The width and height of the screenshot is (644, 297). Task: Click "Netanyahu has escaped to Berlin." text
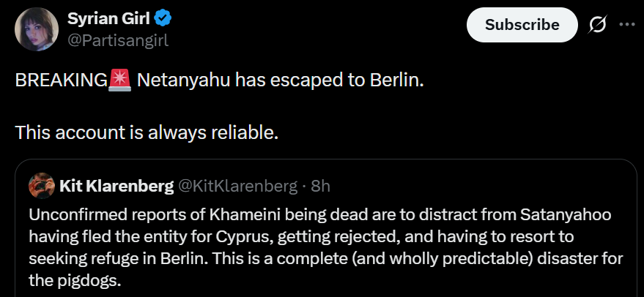[281, 80]
